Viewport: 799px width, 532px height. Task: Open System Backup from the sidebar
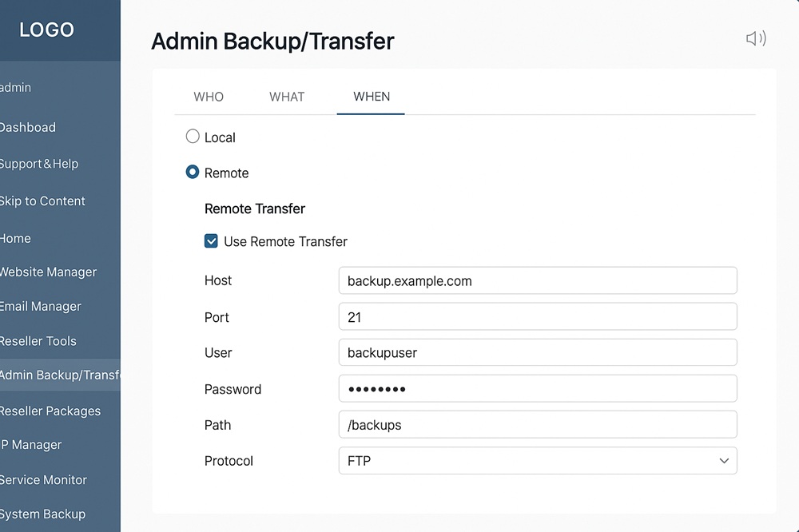[42, 514]
